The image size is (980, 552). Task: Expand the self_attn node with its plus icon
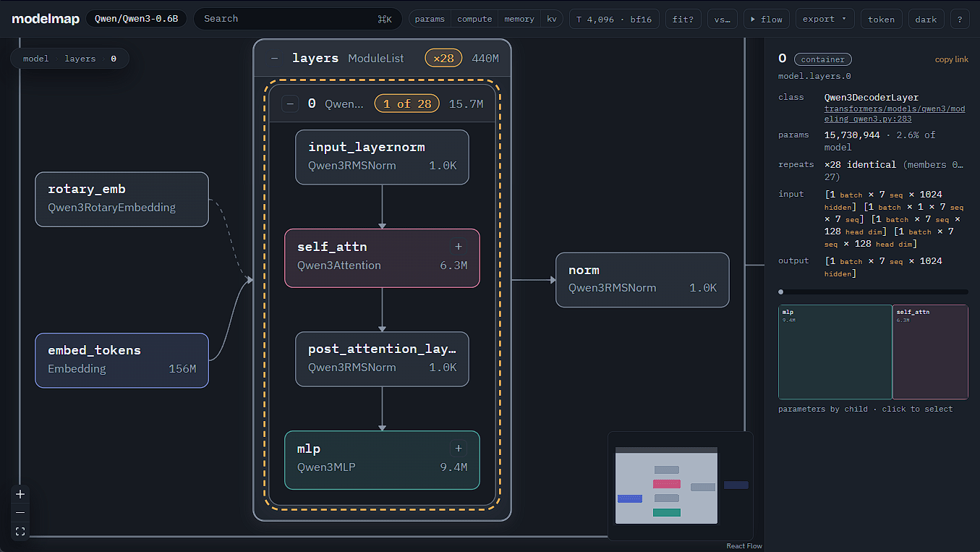tap(458, 247)
